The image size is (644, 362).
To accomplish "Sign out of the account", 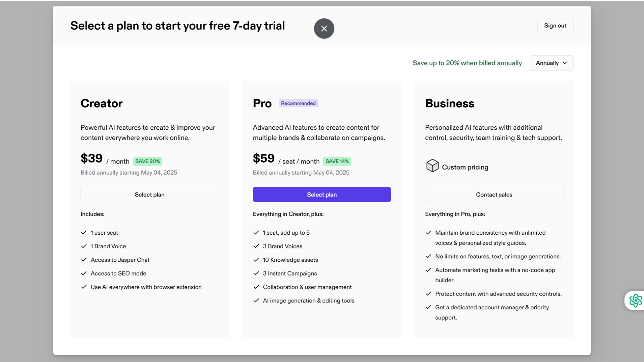I will tap(555, 25).
